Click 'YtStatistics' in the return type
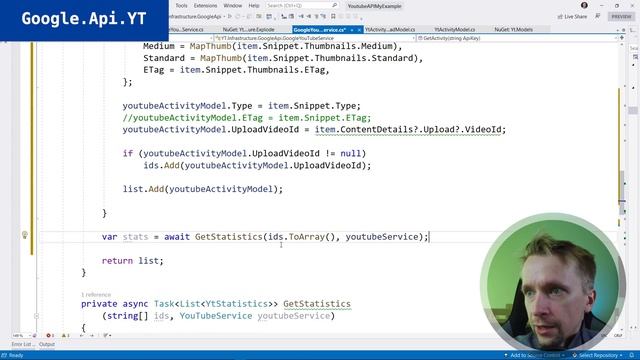This screenshot has width=640, height=360. (x=236, y=304)
